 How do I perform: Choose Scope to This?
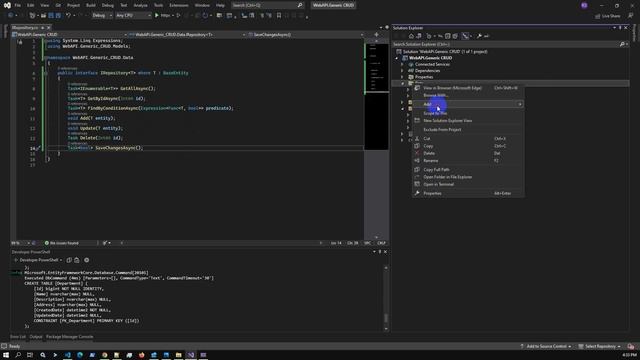pyautogui.click(x=467, y=113)
